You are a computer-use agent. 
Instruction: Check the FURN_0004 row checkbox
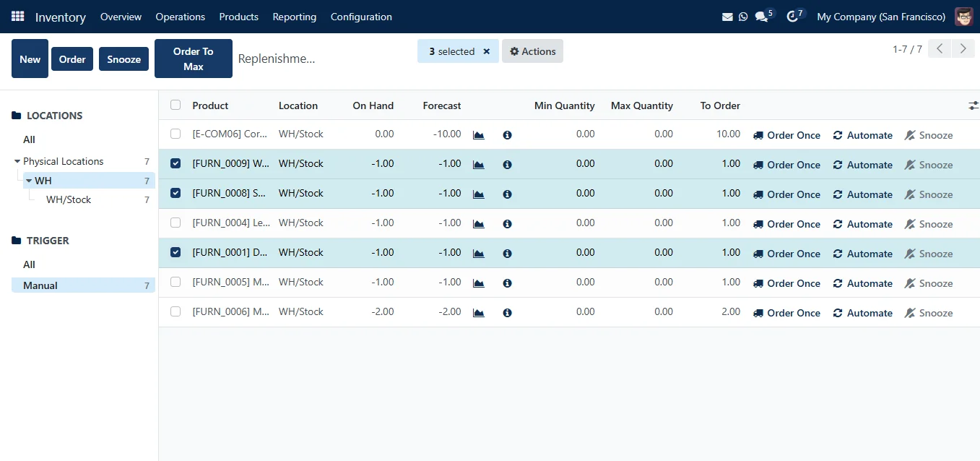pos(175,223)
